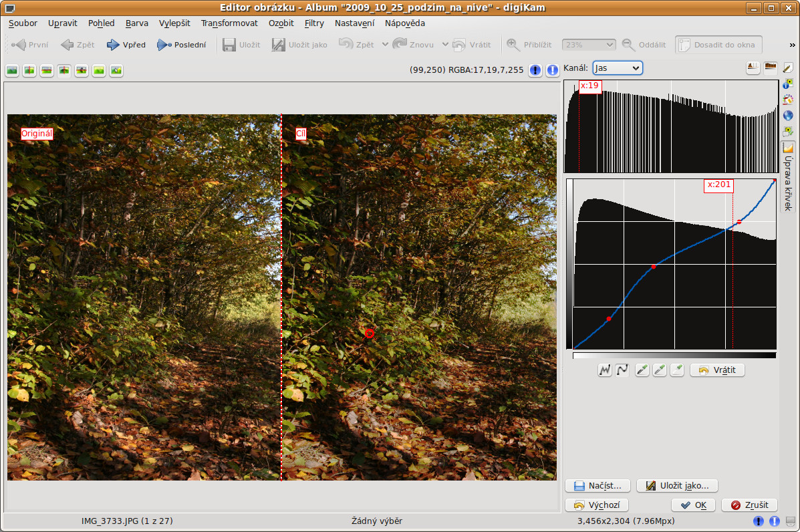
Task: Select the smooth curve mode button
Action: 622,370
